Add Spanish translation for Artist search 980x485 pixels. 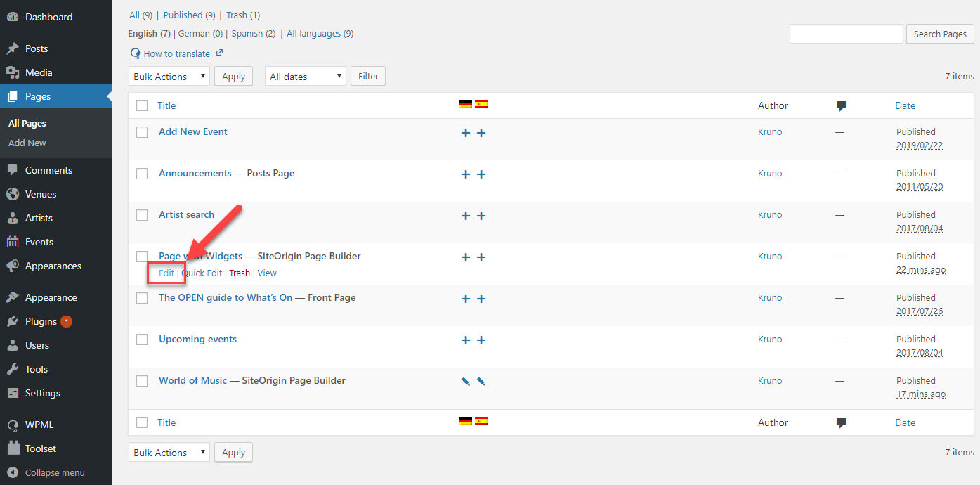coord(481,216)
